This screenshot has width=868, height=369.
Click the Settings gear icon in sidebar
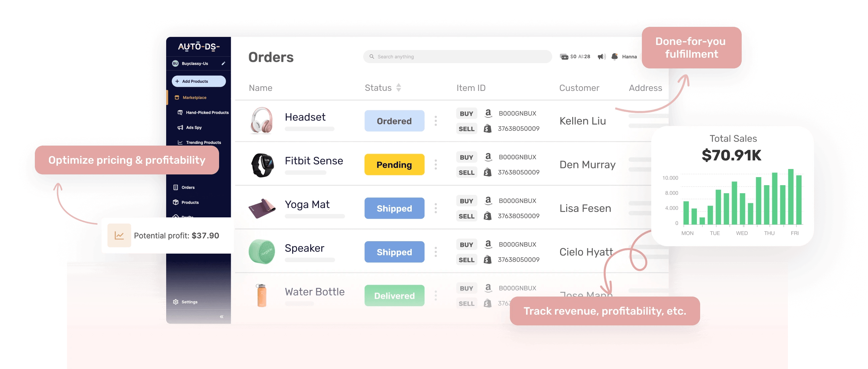(176, 302)
